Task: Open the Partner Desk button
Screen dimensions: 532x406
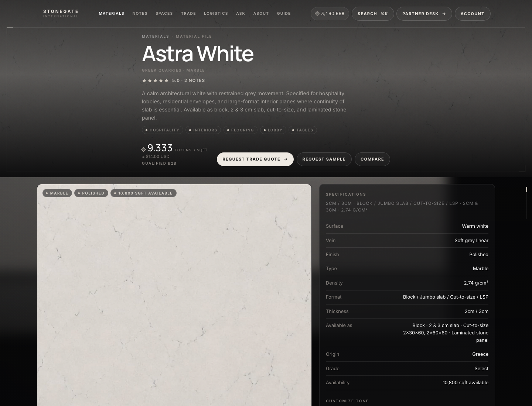Action: click(424, 14)
